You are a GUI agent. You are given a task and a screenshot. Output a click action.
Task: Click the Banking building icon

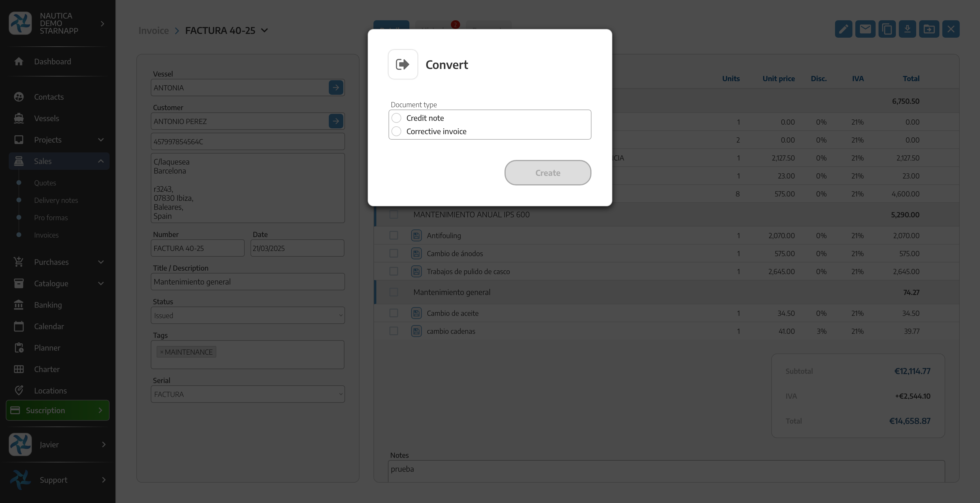[19, 305]
